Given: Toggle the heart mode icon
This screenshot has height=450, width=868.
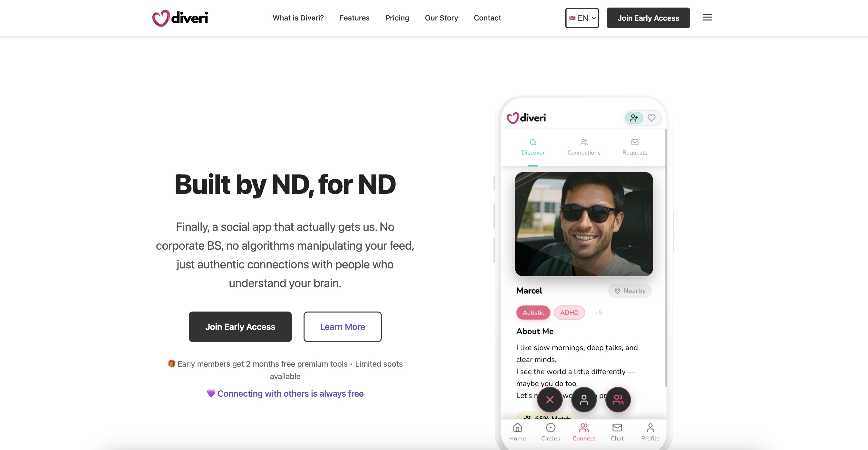Looking at the screenshot, I should (x=651, y=118).
